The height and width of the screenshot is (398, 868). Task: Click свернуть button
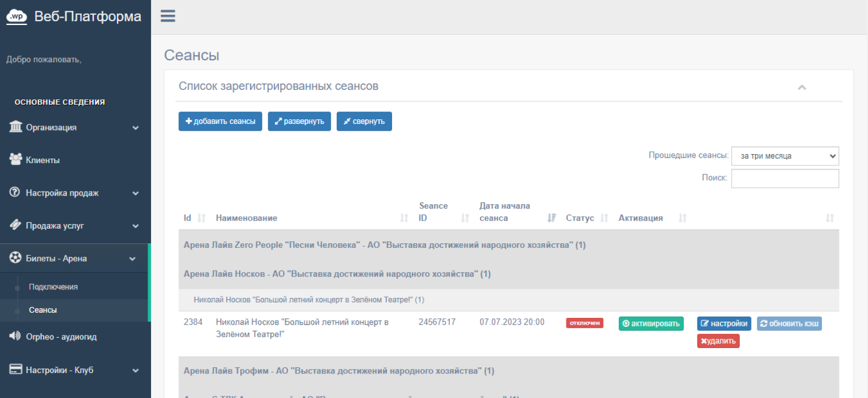[364, 121]
